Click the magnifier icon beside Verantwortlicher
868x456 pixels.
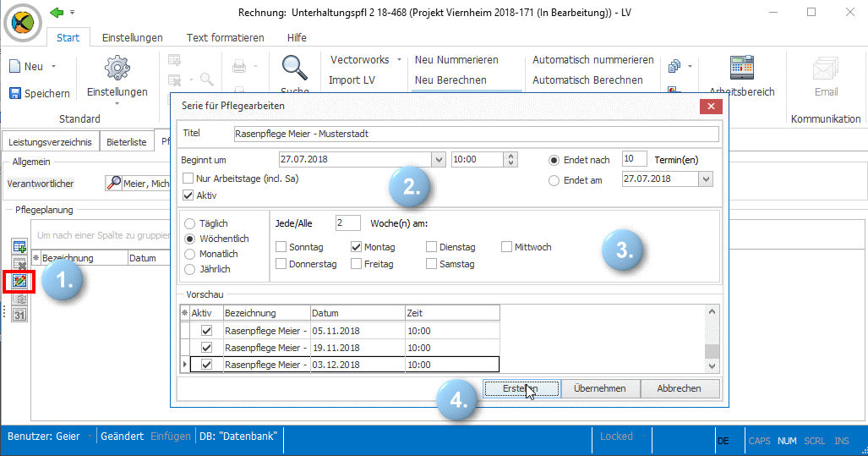(x=113, y=183)
